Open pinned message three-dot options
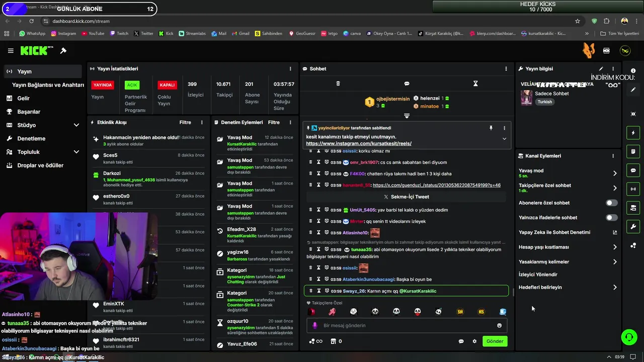The width and height of the screenshot is (644, 362). (x=504, y=128)
